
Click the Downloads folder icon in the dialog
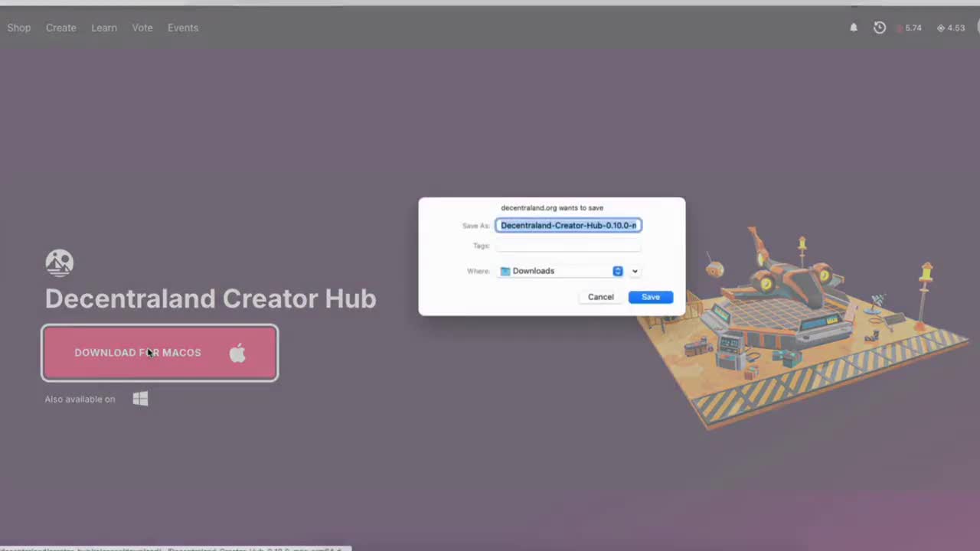[505, 270]
